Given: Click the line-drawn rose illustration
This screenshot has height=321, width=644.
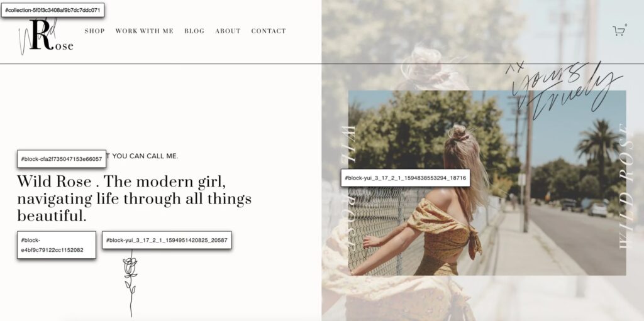Looking at the screenshot, I should click(x=131, y=285).
